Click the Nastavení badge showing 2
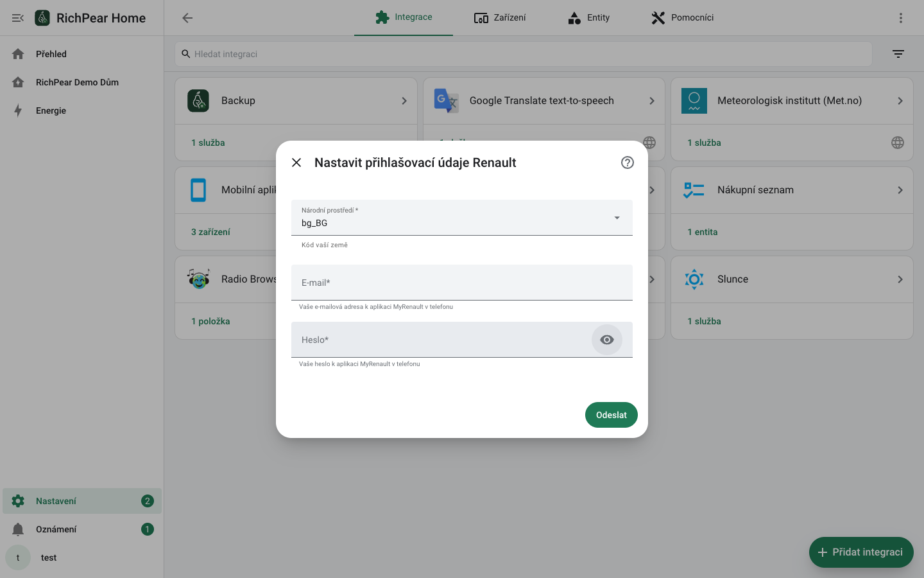924x578 pixels. (148, 501)
